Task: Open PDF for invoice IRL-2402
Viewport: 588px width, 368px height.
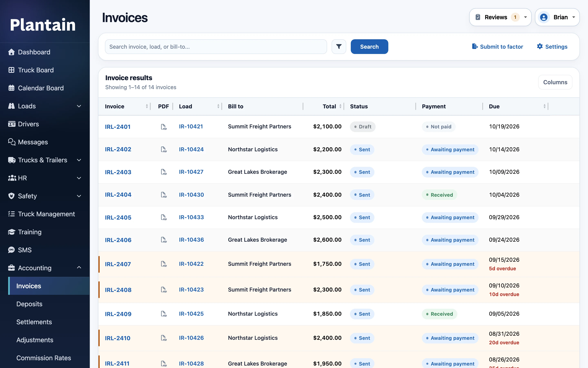Action: coord(164,149)
